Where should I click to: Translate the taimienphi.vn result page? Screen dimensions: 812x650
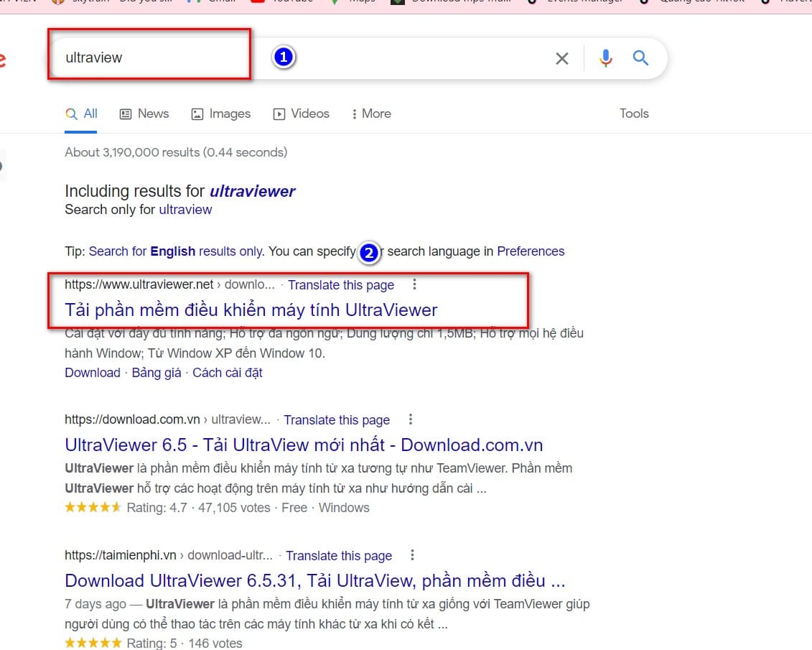click(x=339, y=555)
